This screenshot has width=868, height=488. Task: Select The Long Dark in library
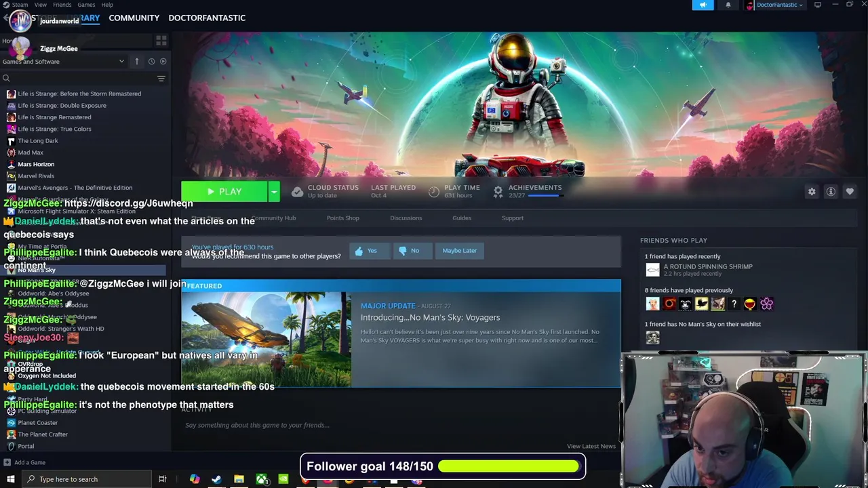click(x=38, y=141)
